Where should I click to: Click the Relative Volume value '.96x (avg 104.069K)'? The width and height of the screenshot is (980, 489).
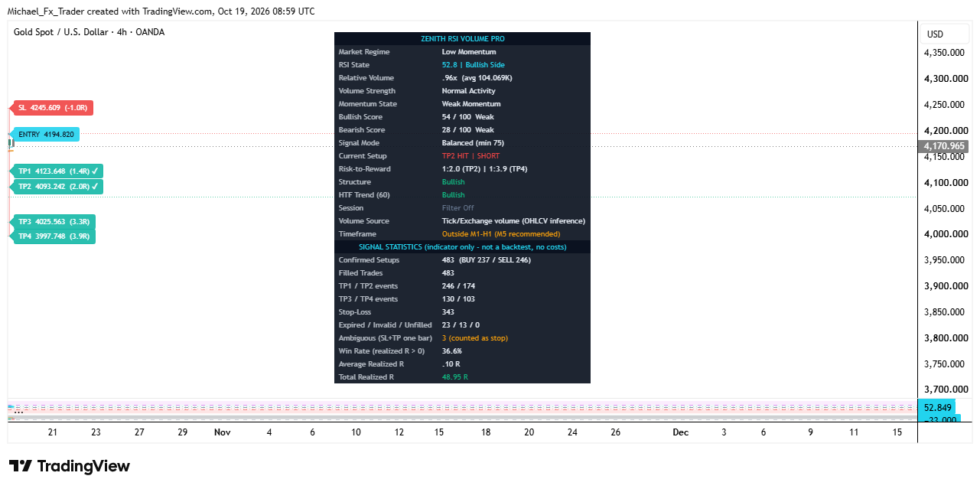coord(477,78)
